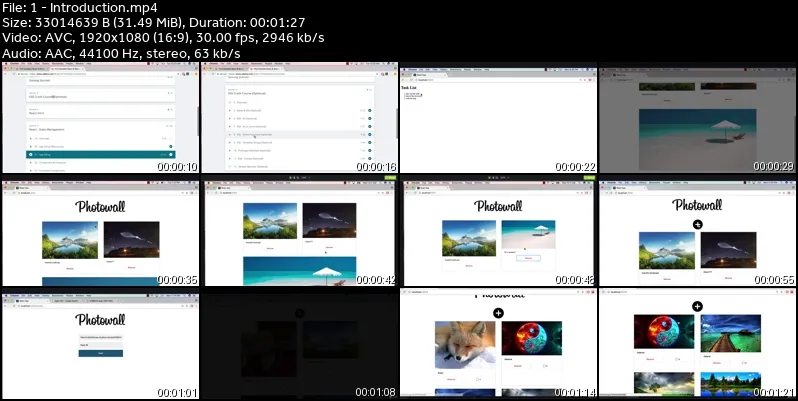798x401 pixels.
Task: Click the boardwalk lagoon photo in the 00:01:21 frame
Action: 731,333
